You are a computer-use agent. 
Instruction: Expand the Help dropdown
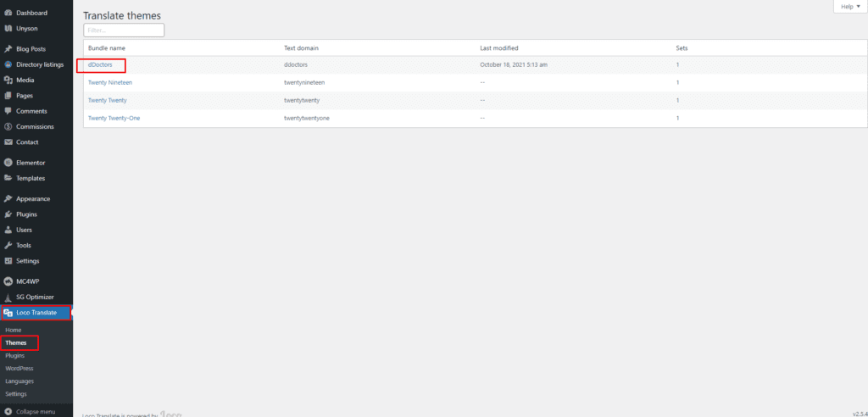tap(849, 7)
